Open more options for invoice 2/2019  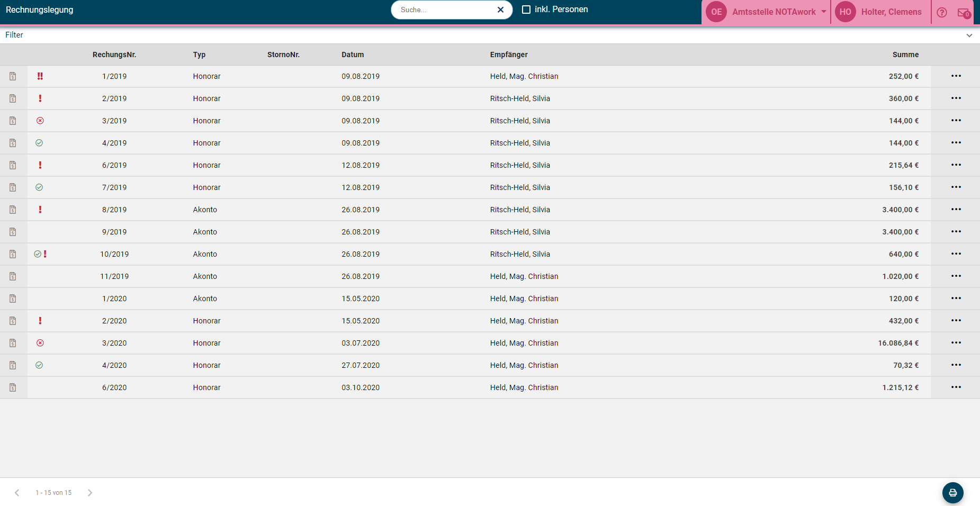pyautogui.click(x=956, y=98)
